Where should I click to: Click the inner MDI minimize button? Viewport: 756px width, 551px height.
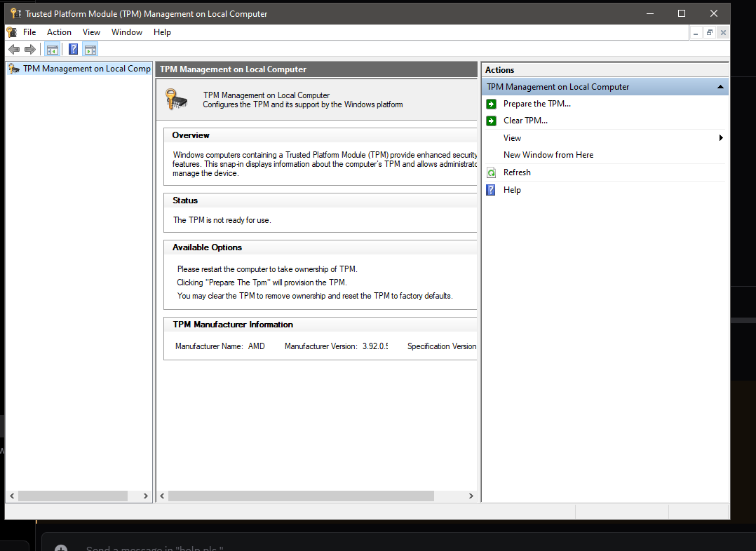696,33
